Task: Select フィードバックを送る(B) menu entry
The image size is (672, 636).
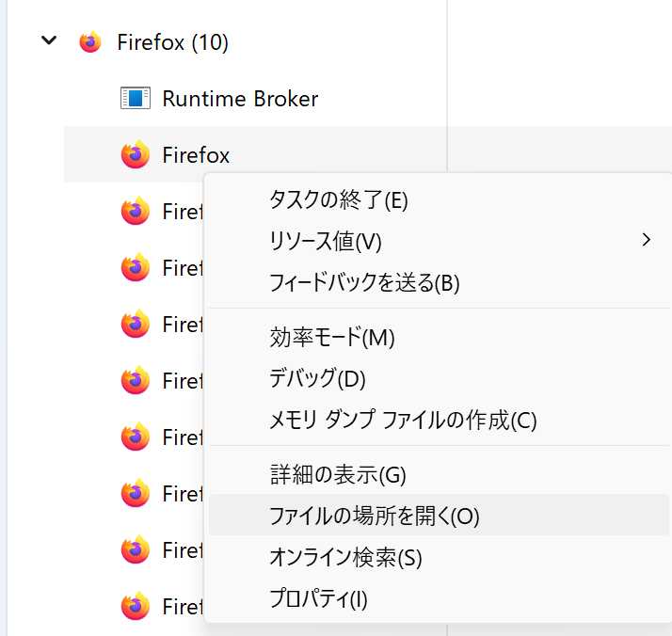Action: click(x=364, y=282)
